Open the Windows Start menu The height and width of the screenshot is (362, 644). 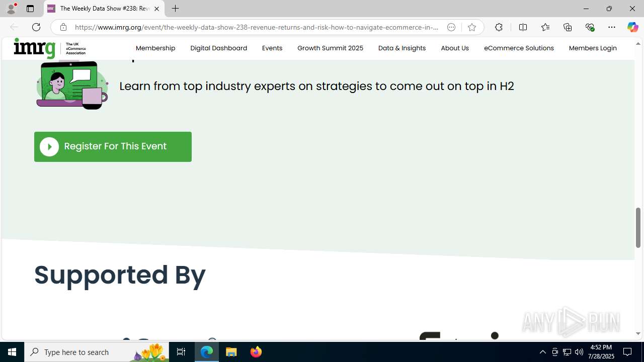12,352
